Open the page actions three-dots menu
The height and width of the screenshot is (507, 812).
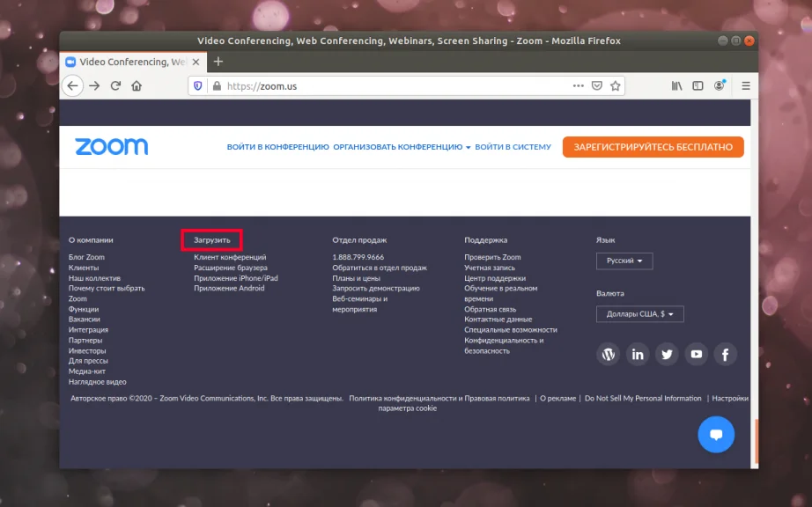coord(579,86)
